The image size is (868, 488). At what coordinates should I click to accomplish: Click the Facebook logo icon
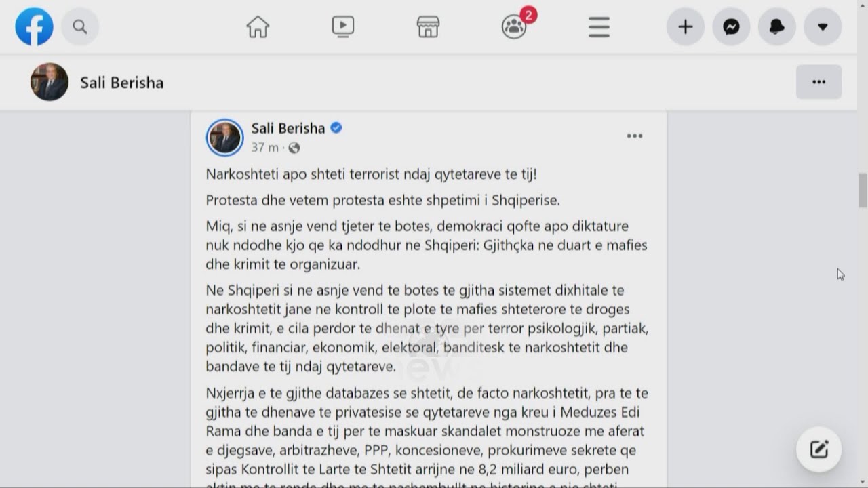(34, 27)
